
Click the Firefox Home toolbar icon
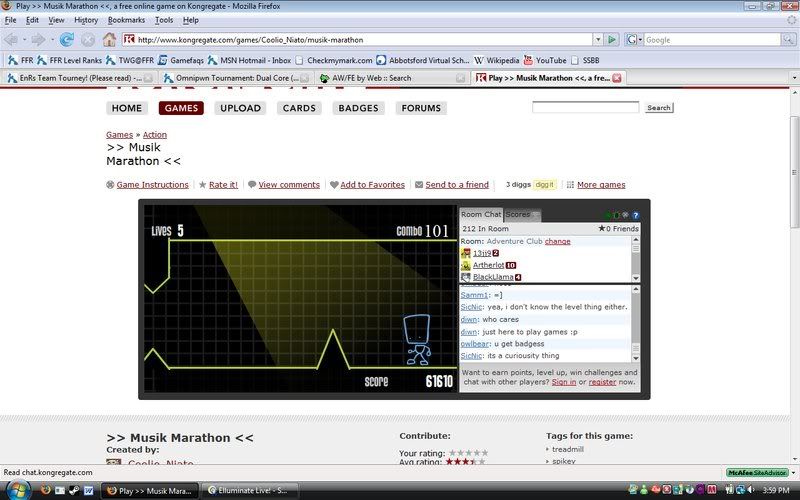[x=109, y=39]
